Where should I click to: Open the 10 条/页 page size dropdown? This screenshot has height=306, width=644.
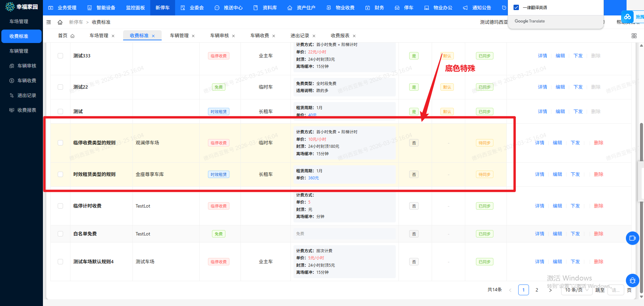[576, 290]
